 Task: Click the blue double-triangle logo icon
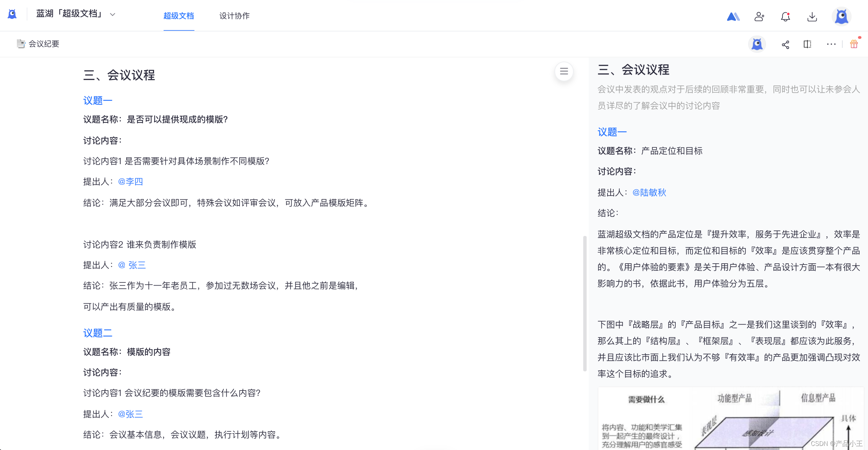click(x=733, y=16)
